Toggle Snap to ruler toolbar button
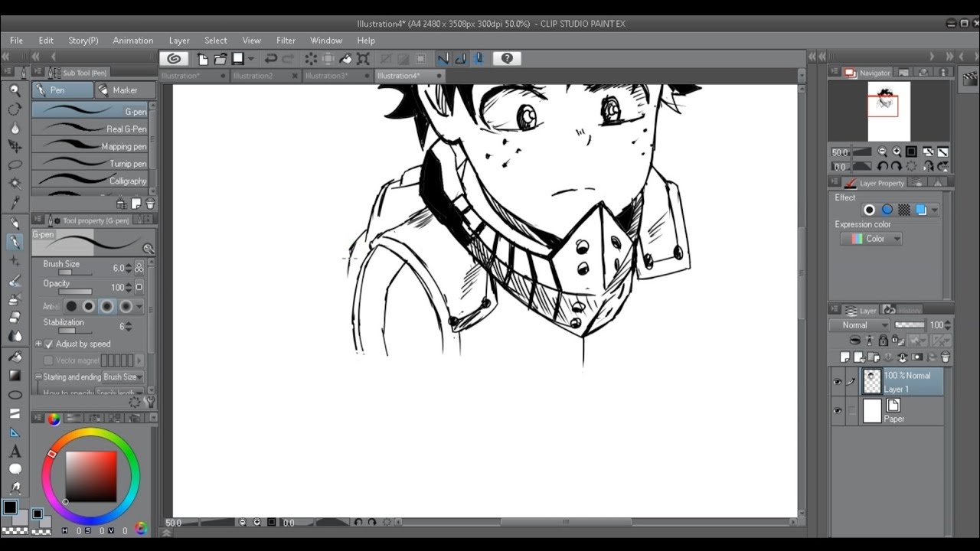The image size is (980, 551). pos(443,58)
